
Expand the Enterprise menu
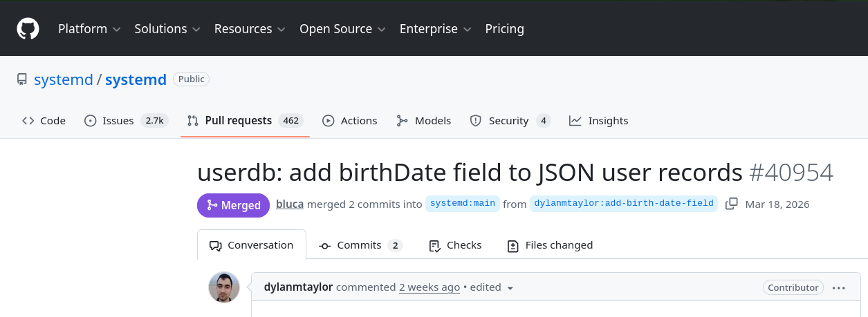(x=435, y=29)
